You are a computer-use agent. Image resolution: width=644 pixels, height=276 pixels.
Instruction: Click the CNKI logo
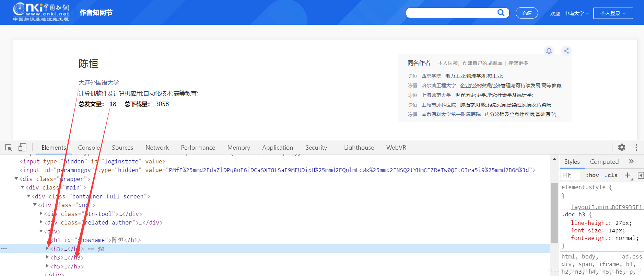click(x=41, y=12)
